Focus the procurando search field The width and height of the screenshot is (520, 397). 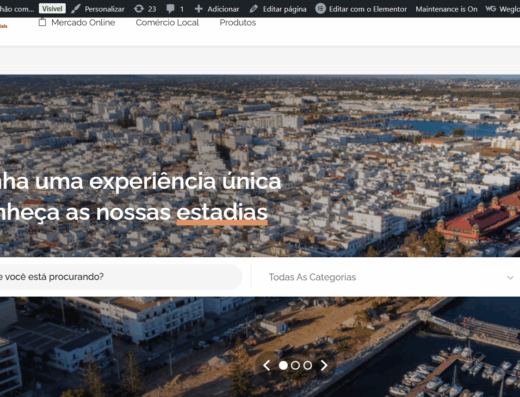pos(120,277)
